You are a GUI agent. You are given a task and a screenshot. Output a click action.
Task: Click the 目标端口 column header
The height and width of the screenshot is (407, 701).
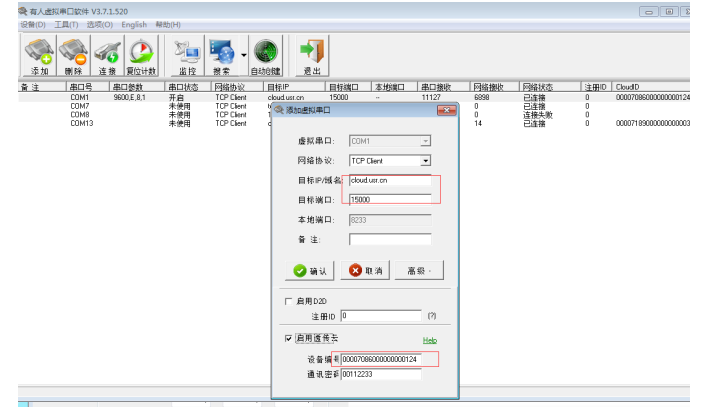click(x=348, y=87)
